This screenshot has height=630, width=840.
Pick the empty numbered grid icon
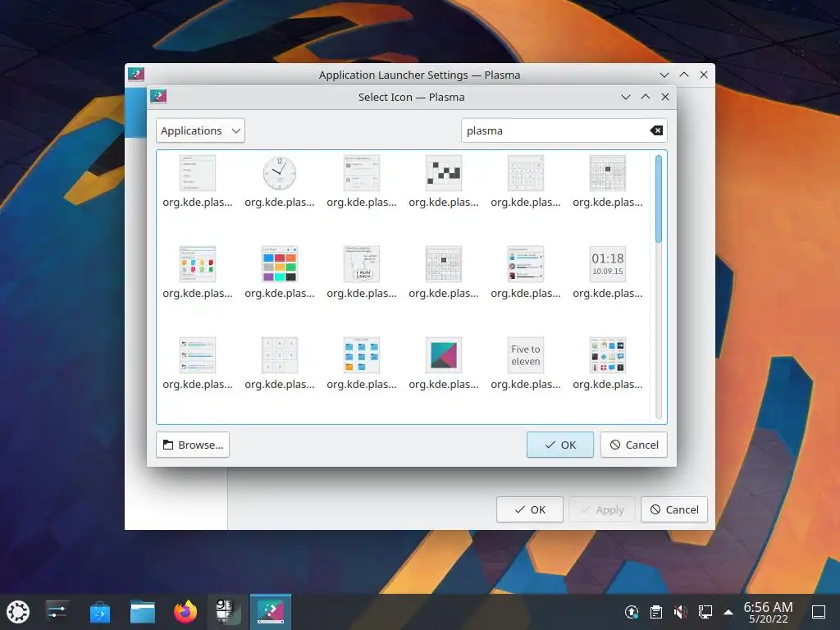279,355
